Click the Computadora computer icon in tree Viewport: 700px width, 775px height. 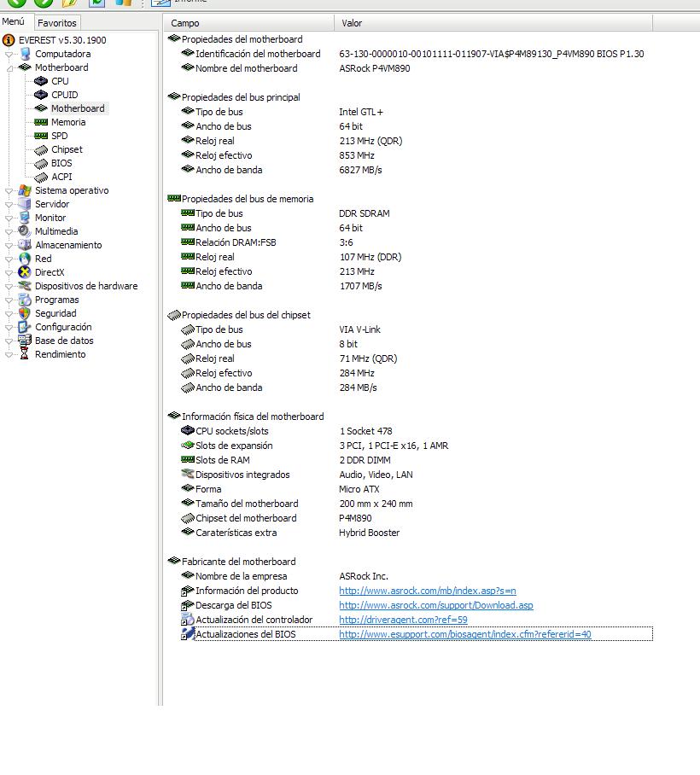pyautogui.click(x=25, y=54)
